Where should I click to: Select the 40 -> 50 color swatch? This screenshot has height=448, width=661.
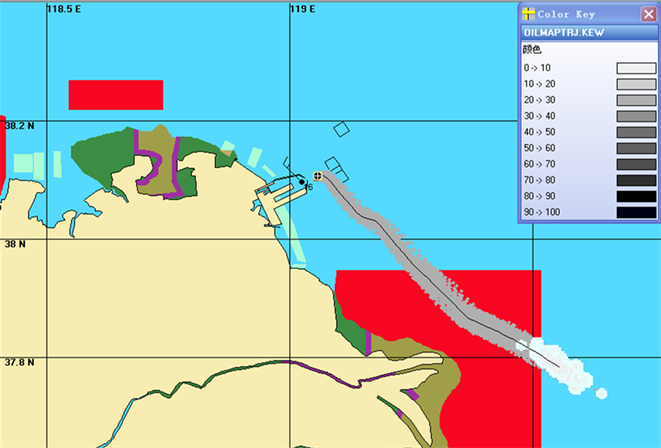coord(636,132)
